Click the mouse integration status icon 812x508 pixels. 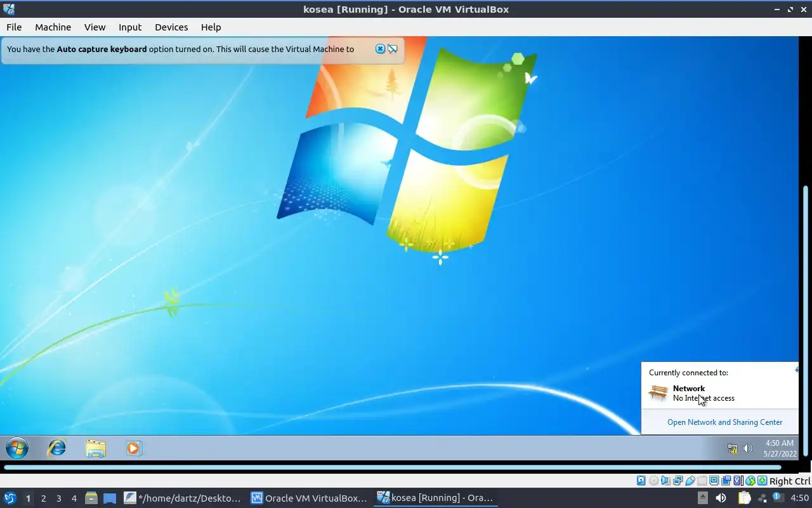coord(750,481)
